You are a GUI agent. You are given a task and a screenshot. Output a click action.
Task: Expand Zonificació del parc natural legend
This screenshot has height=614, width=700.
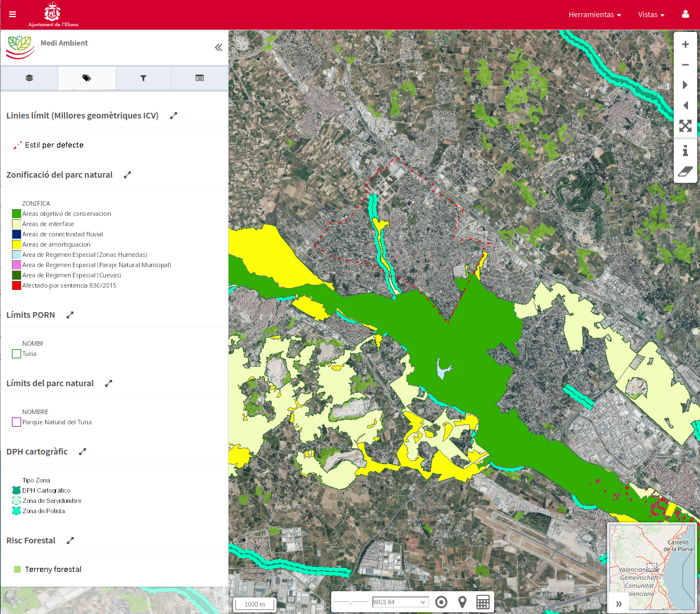pyautogui.click(x=128, y=175)
